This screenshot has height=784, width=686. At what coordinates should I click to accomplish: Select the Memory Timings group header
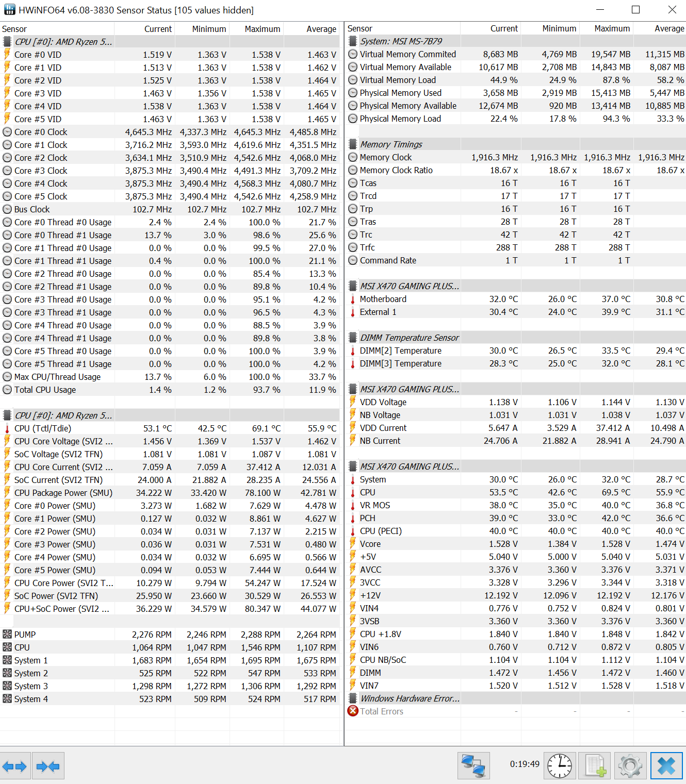[x=515, y=144]
